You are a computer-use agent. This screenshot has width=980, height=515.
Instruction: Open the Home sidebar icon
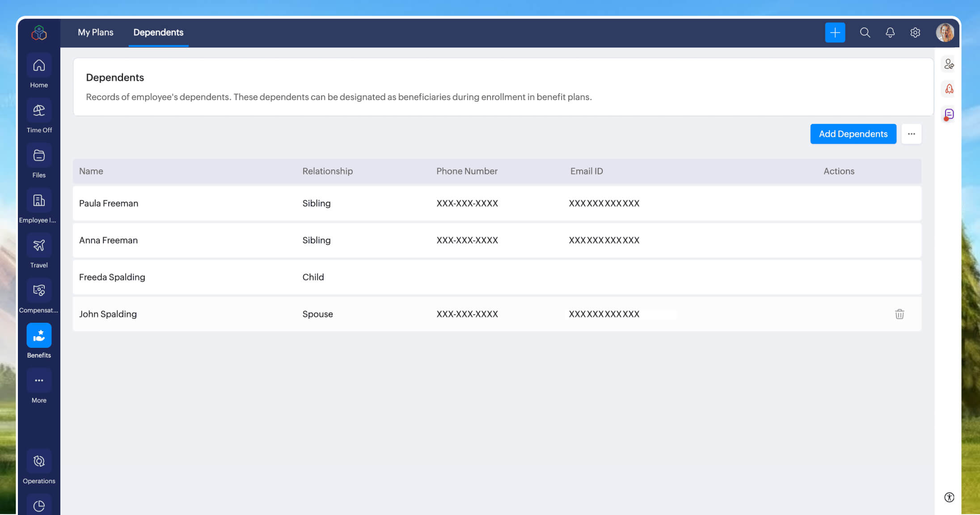coord(39,65)
